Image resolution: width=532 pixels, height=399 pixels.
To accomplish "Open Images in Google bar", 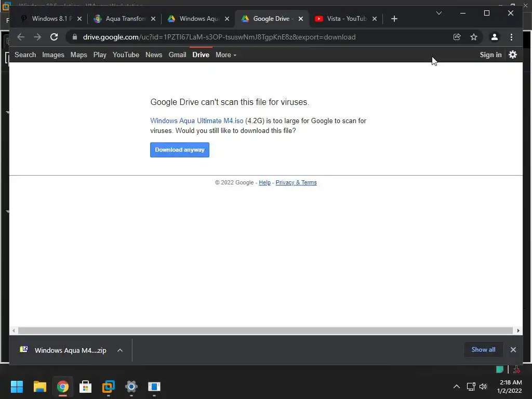I will point(53,55).
